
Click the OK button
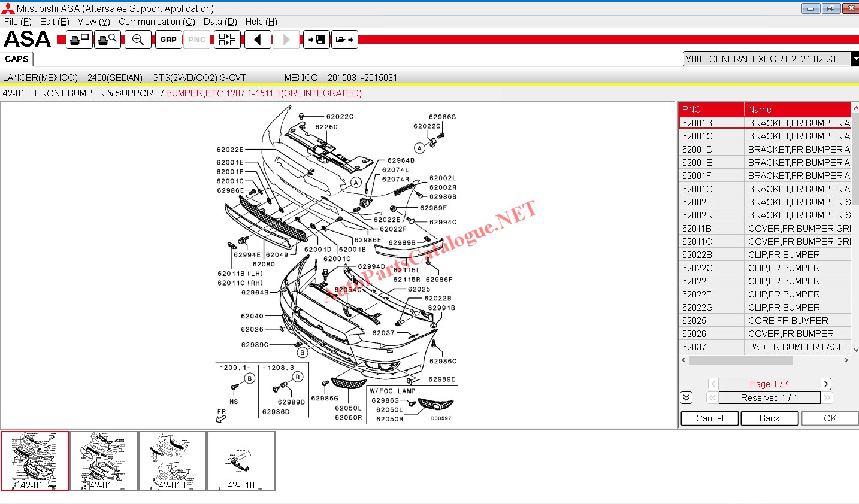click(x=830, y=418)
